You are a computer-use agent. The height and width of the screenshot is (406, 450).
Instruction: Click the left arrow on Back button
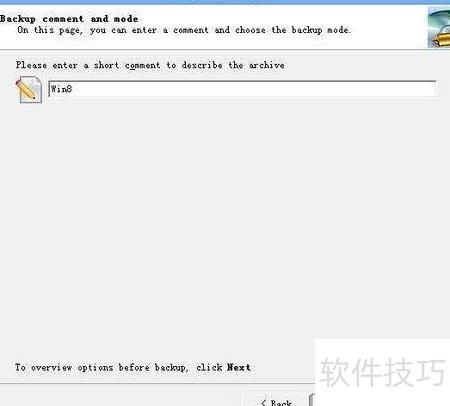(x=264, y=403)
